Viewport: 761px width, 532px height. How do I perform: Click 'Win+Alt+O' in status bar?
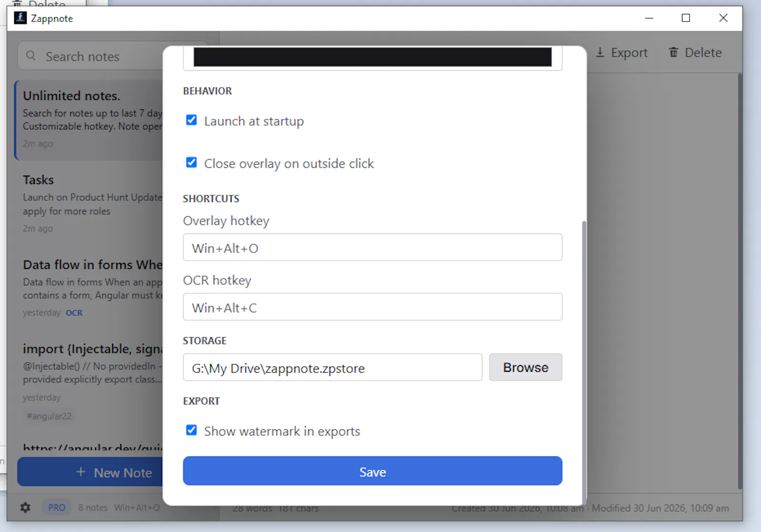click(137, 507)
